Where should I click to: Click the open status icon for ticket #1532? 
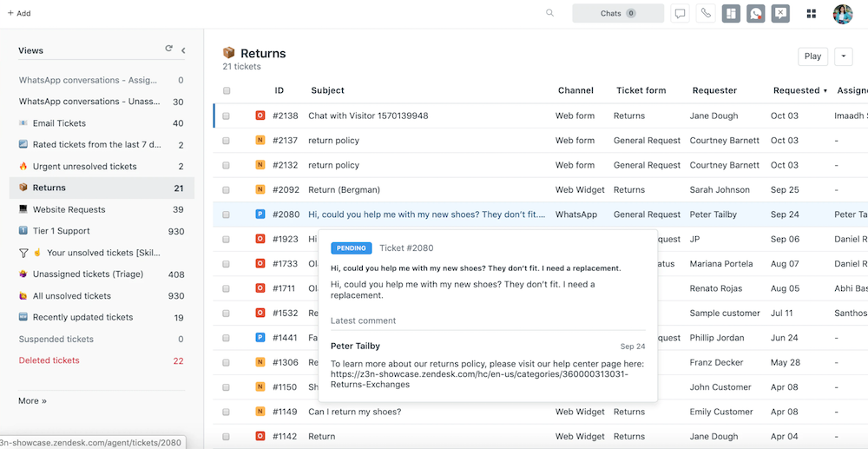[260, 313]
